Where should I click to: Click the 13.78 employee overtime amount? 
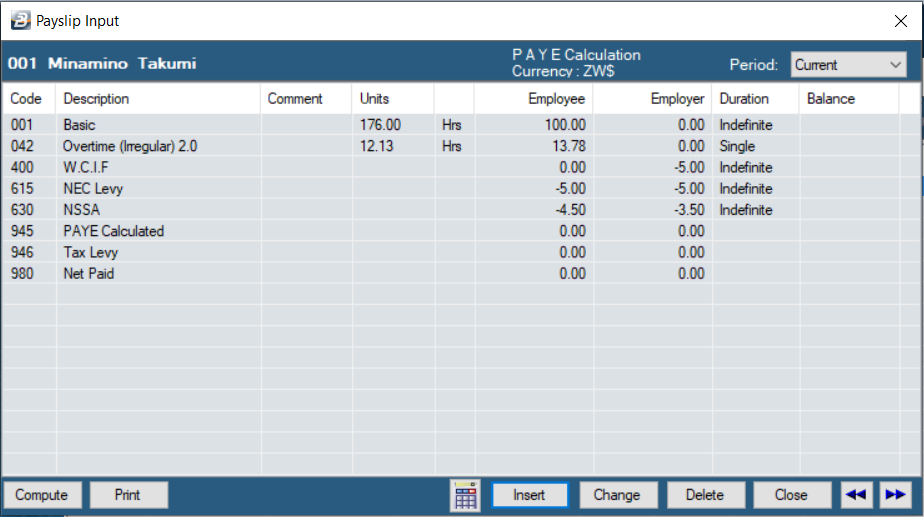pos(569,146)
